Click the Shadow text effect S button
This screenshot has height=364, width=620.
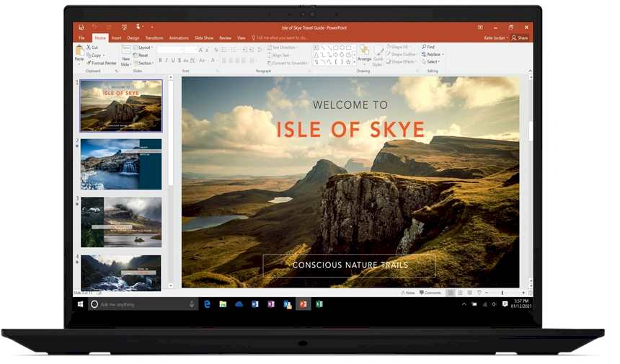(x=180, y=61)
